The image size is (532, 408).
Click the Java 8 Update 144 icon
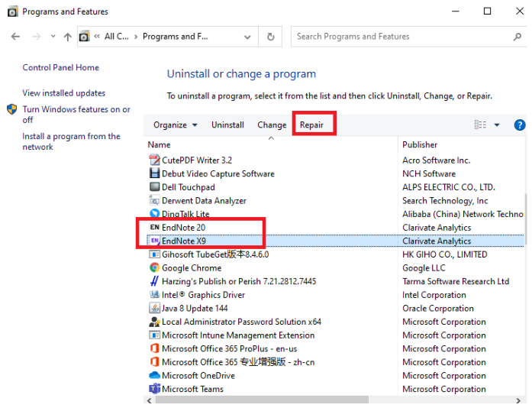[x=154, y=309]
